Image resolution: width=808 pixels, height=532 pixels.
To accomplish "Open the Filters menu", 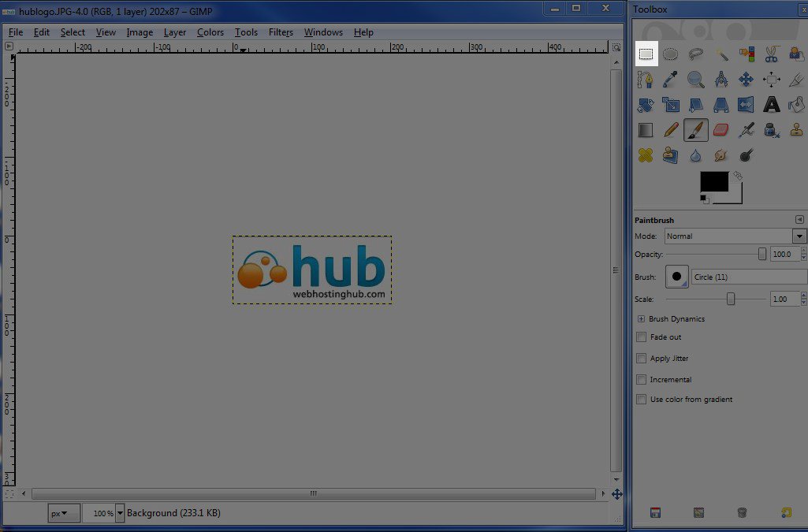I will [x=281, y=32].
